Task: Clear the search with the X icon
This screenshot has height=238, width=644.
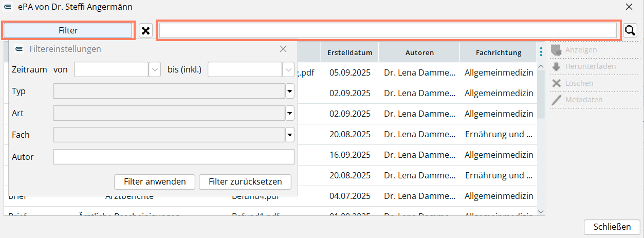Action: click(146, 31)
